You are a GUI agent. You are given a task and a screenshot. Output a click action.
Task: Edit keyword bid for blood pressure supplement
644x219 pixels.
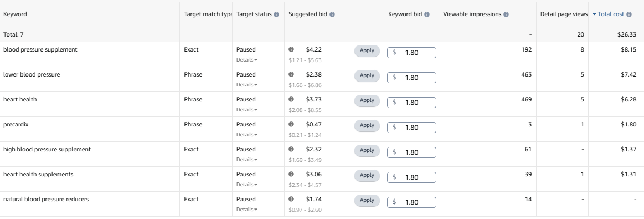point(411,53)
